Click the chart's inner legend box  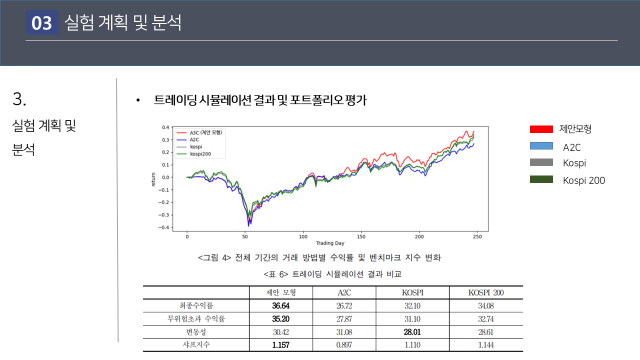click(200, 143)
